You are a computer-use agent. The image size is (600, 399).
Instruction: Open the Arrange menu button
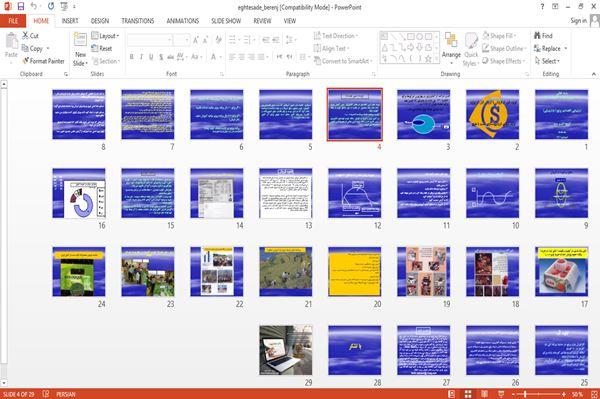(451, 49)
